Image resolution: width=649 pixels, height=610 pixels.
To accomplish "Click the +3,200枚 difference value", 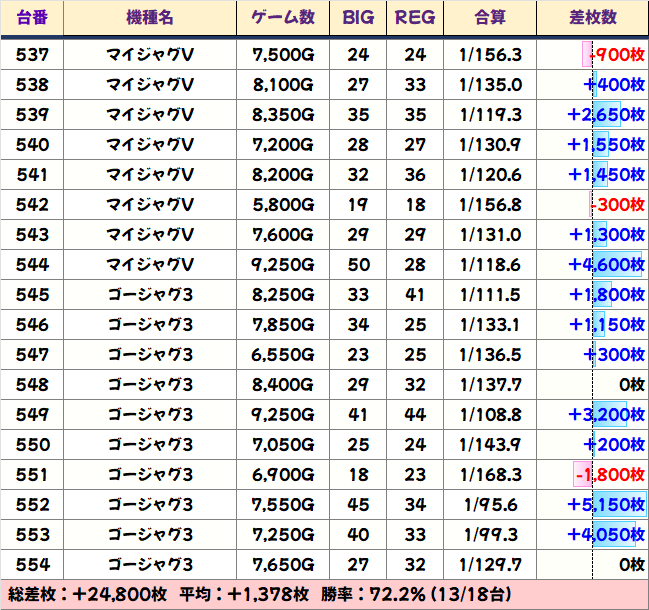I will point(606,415).
